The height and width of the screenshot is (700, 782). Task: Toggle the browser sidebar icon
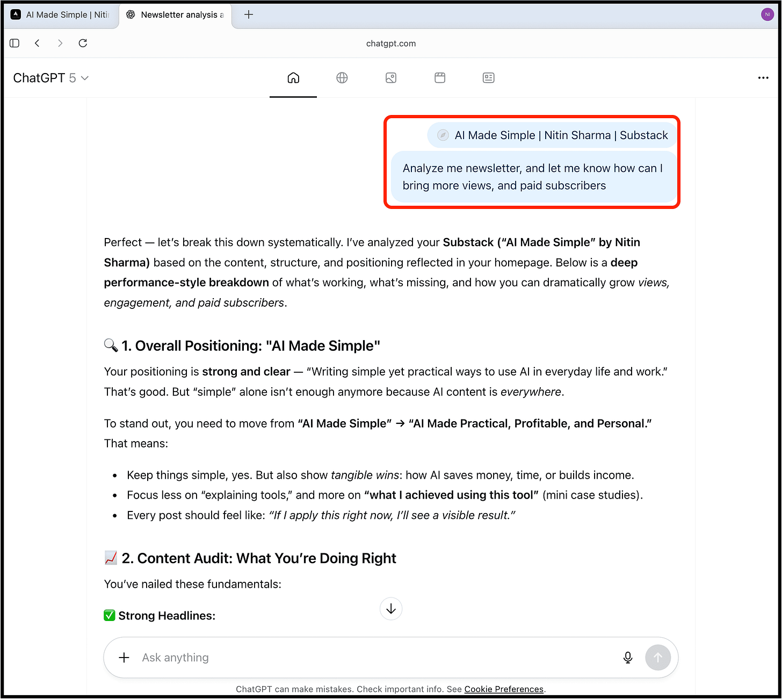15,43
